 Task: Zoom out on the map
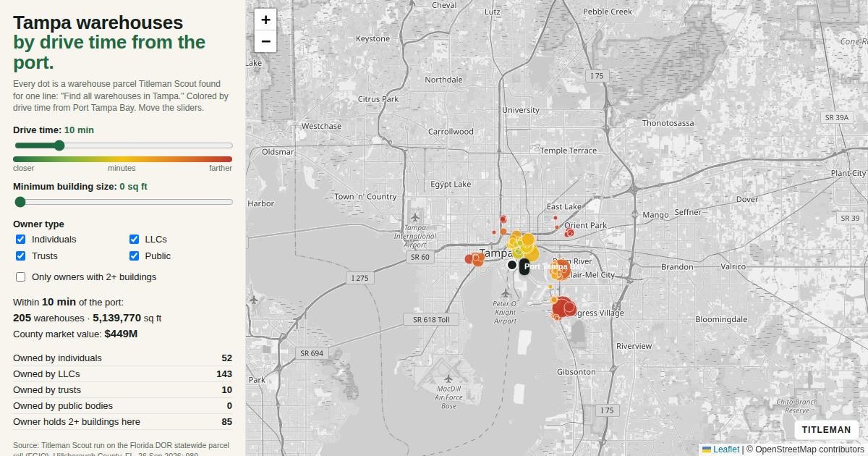(x=265, y=41)
